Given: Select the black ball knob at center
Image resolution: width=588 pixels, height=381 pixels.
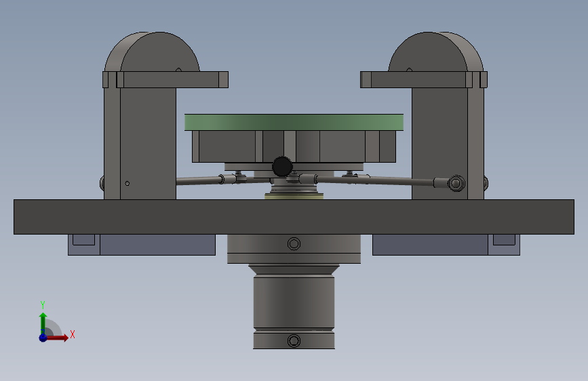Looking at the screenshot, I should tap(282, 167).
